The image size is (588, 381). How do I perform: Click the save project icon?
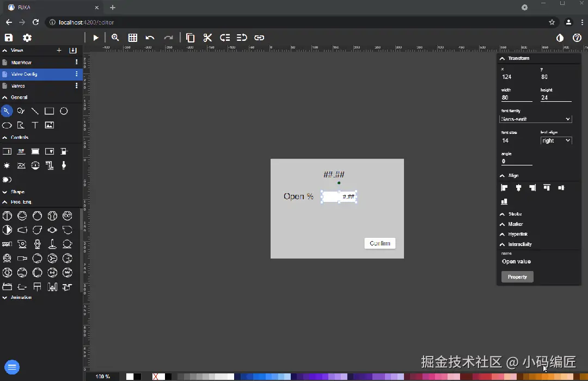[x=9, y=38]
